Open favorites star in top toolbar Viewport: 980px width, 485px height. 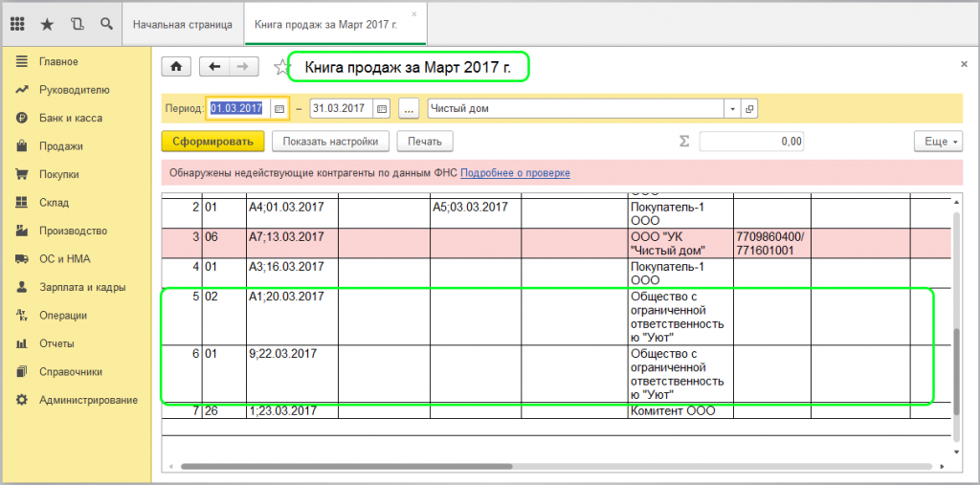coord(47,22)
